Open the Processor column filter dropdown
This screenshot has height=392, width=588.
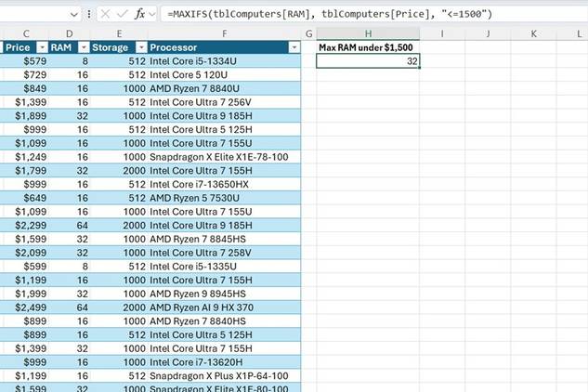pos(294,47)
